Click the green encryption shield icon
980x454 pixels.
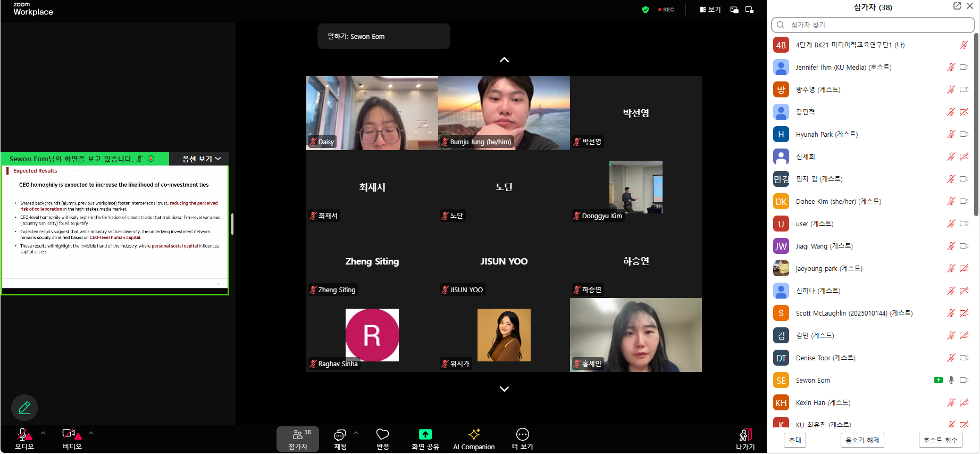tap(646, 10)
